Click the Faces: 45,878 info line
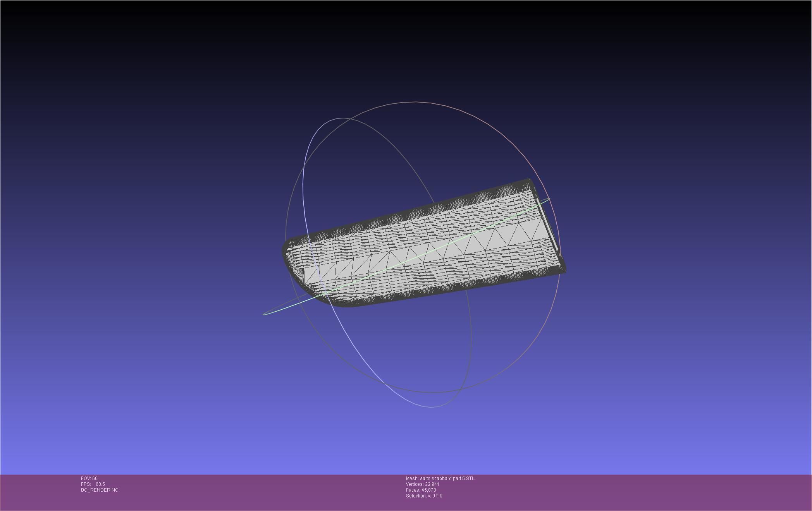Viewport: 812px width, 511px height. click(x=421, y=490)
